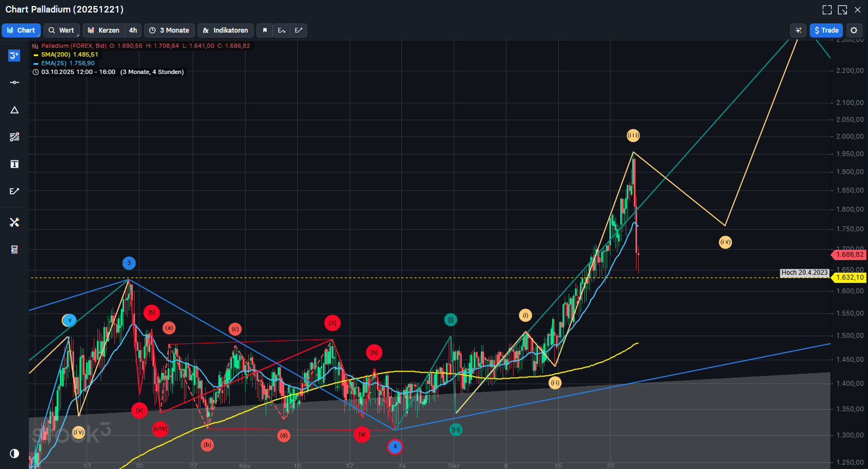The image size is (868, 469).
Task: Toggle dark/light contrast mode icon
Action: coord(15,453)
